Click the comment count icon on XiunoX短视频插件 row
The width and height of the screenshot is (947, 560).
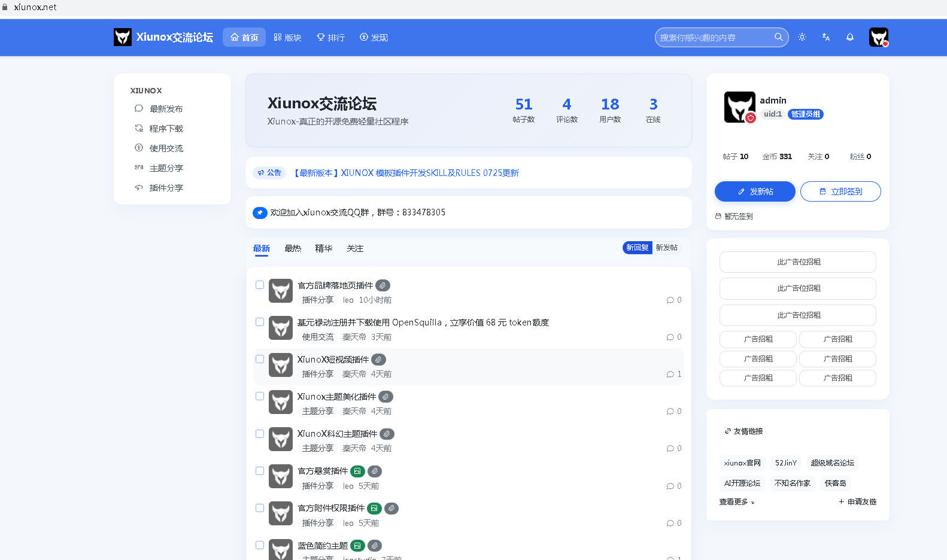pyautogui.click(x=670, y=375)
